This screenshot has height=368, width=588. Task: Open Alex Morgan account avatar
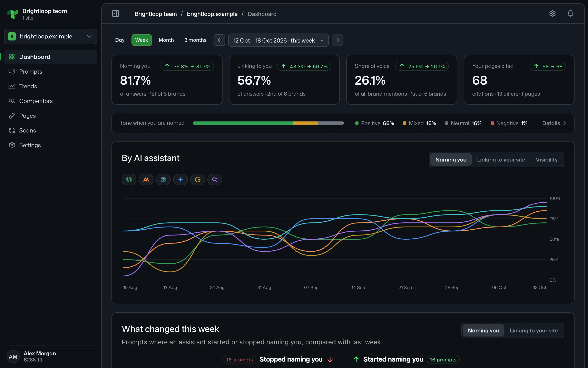13,357
